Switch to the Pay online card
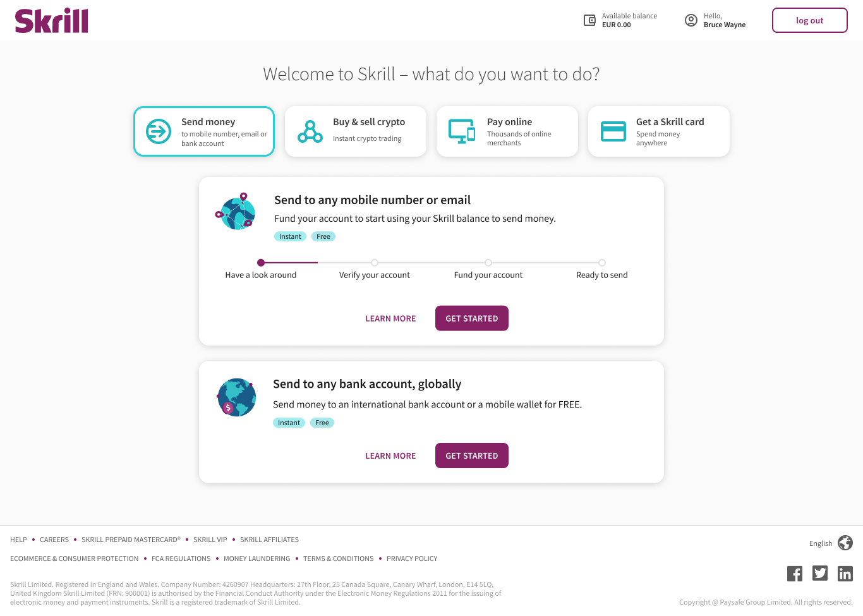863x616 pixels. click(507, 131)
